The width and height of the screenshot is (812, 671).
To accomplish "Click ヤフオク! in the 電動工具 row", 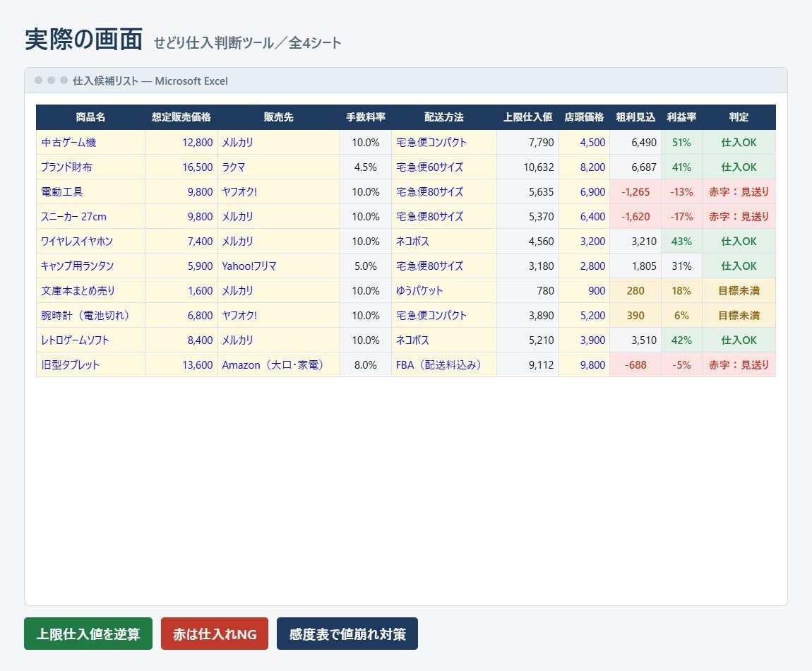I will pos(278,191).
